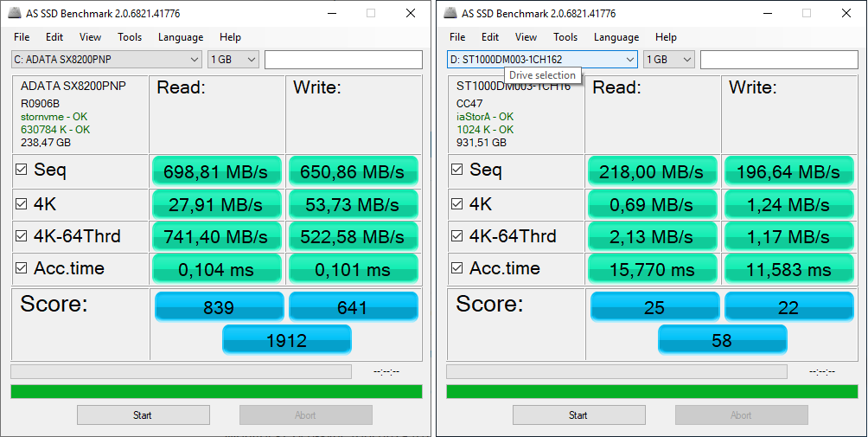Image resolution: width=868 pixels, height=437 pixels.
Task: Open the Edit menu in the right window
Action: [x=490, y=37]
